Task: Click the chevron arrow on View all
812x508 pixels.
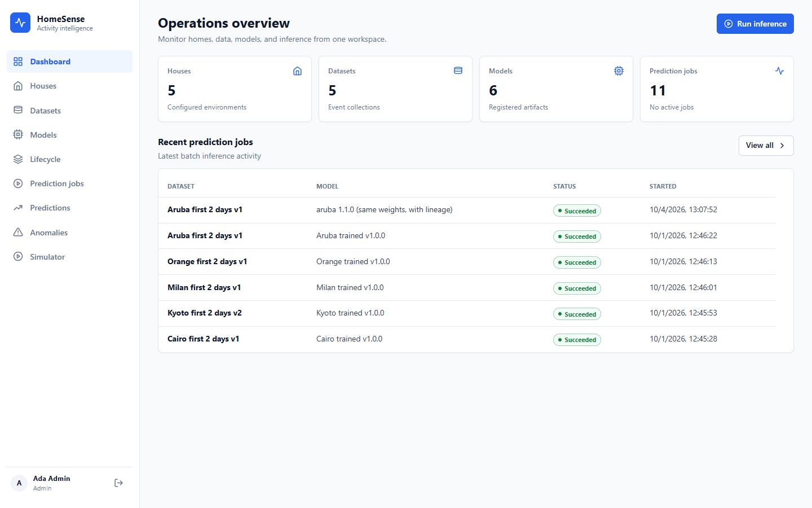Action: pos(782,146)
